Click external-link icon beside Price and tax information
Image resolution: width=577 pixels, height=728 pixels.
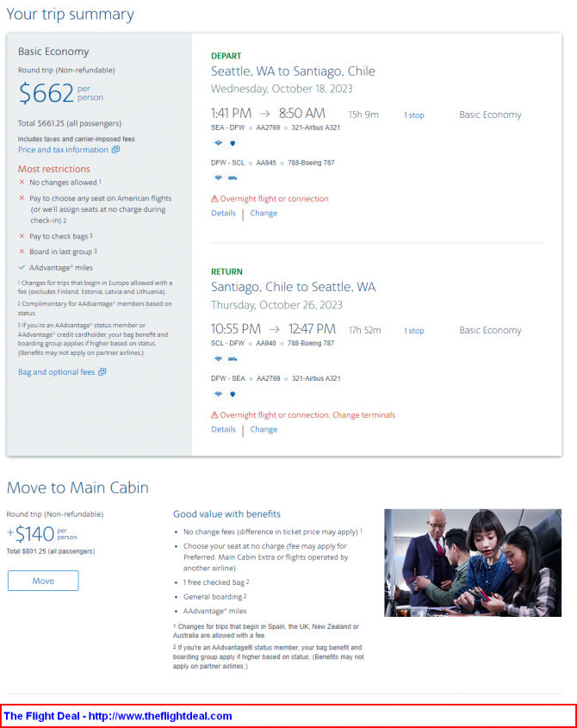coord(115,150)
